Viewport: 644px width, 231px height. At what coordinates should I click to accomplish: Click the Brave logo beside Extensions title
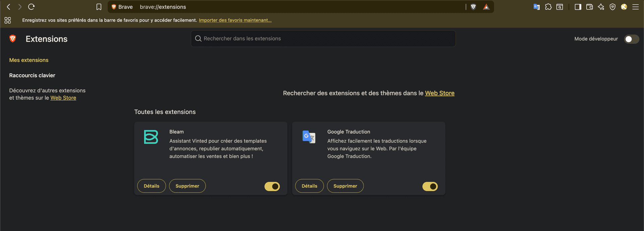pyautogui.click(x=13, y=39)
